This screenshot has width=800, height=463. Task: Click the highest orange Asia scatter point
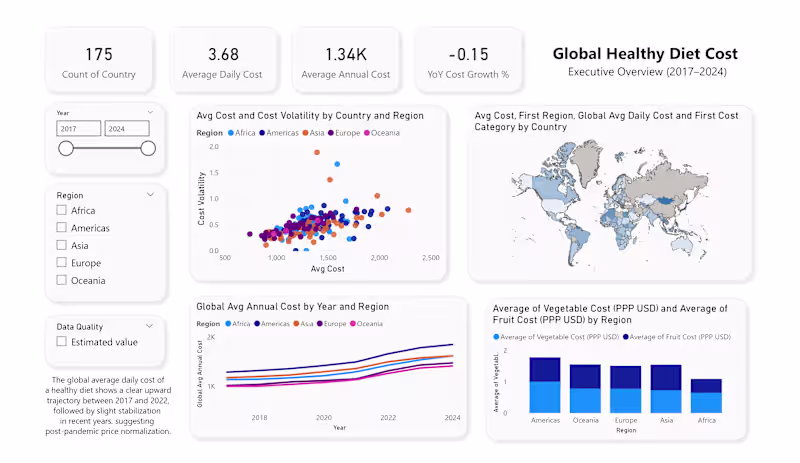click(317, 152)
